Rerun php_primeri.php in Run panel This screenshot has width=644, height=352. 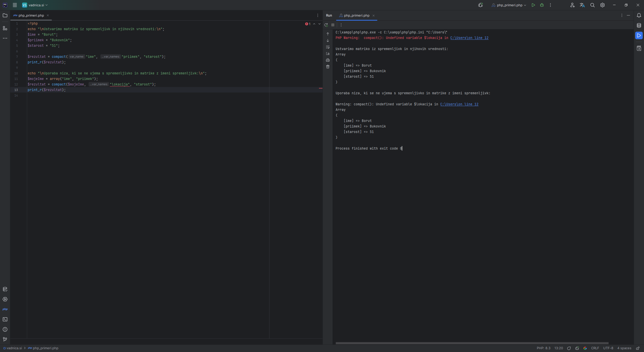point(326,25)
